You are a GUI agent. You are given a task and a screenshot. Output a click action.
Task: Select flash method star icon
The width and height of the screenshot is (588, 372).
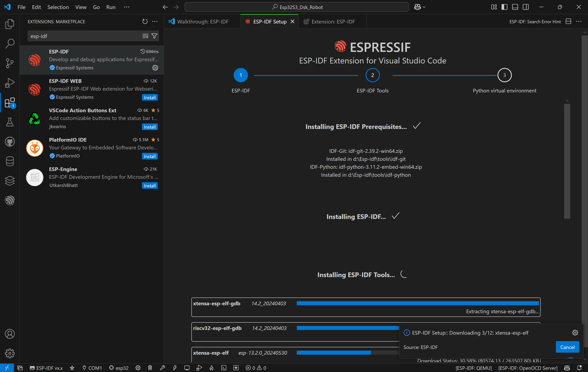click(x=72, y=368)
